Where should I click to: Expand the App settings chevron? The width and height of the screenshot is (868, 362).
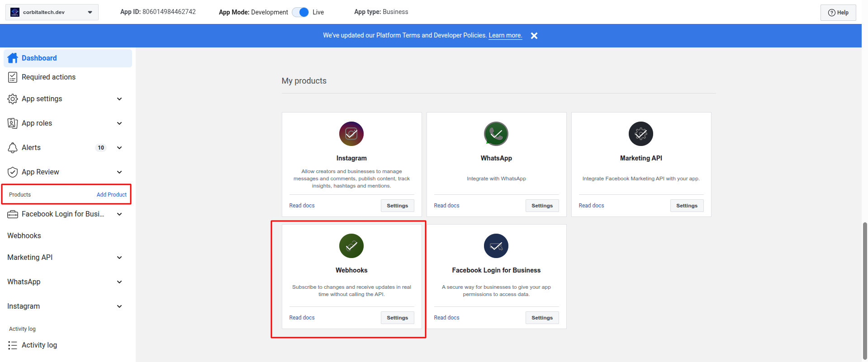pyautogui.click(x=119, y=99)
